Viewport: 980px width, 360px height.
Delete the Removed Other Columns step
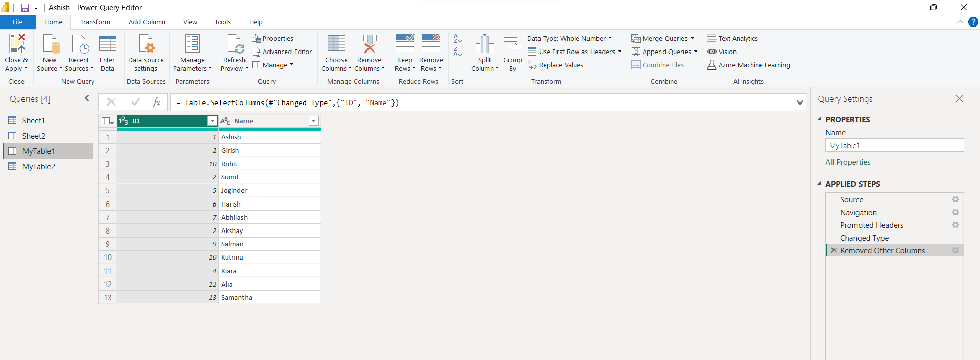[834, 251]
